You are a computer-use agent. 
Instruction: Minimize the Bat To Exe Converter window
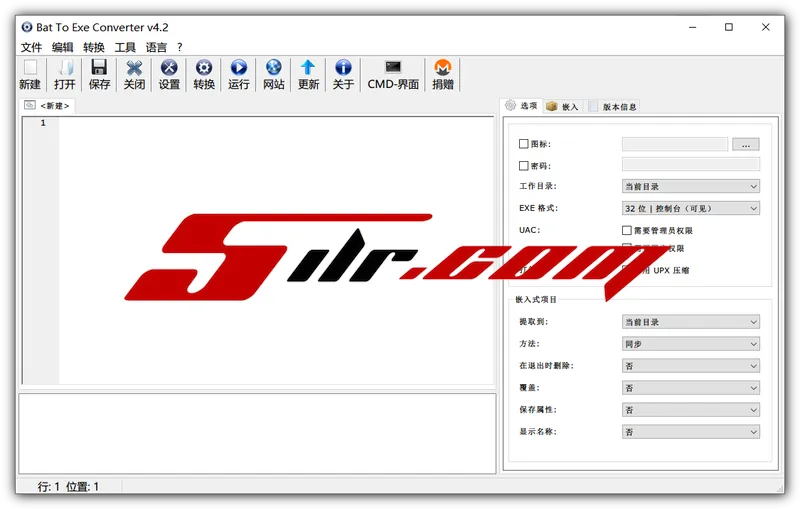(692, 27)
